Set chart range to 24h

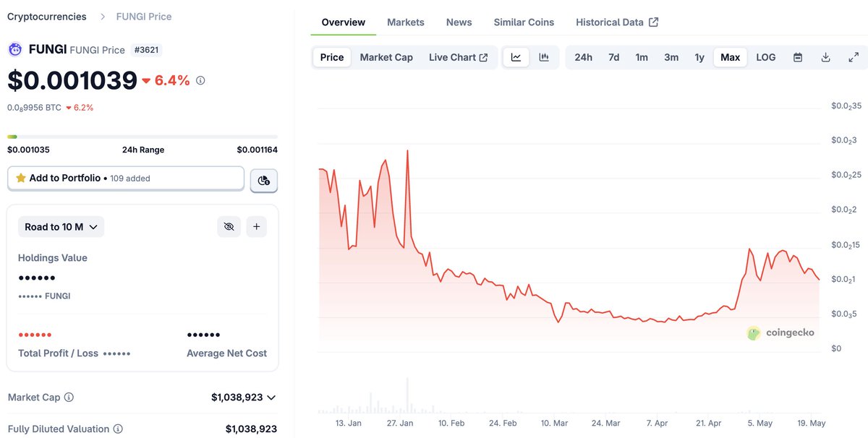[583, 57]
